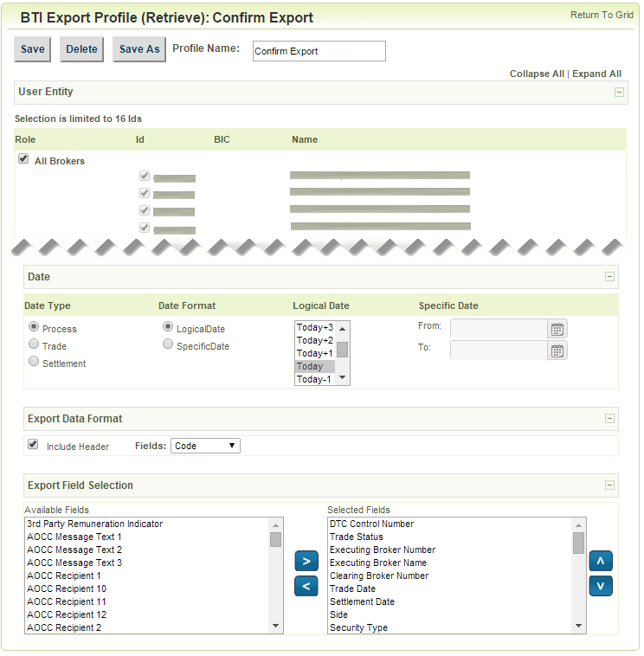Collapse the Export Data Format section
This screenshot has width=644, height=656.
point(609,419)
